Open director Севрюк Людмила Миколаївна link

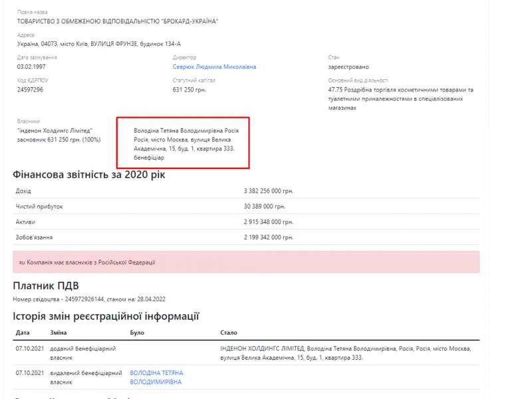coord(214,67)
